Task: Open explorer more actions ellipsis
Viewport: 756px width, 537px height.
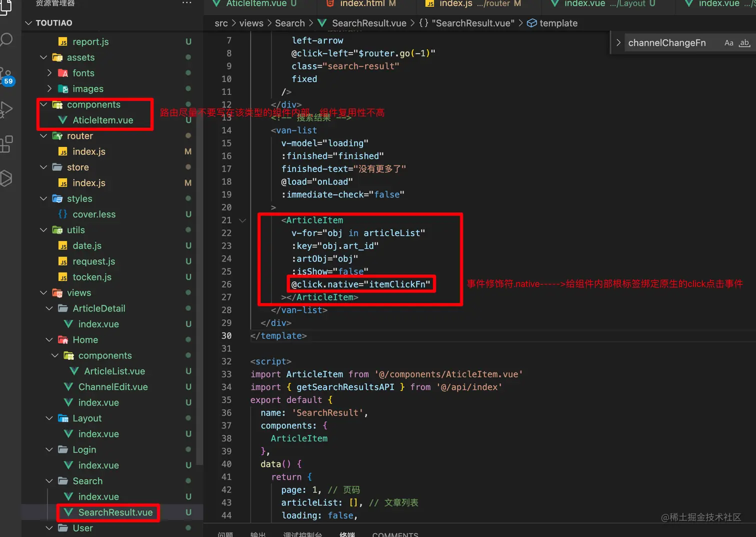Action: point(186,3)
